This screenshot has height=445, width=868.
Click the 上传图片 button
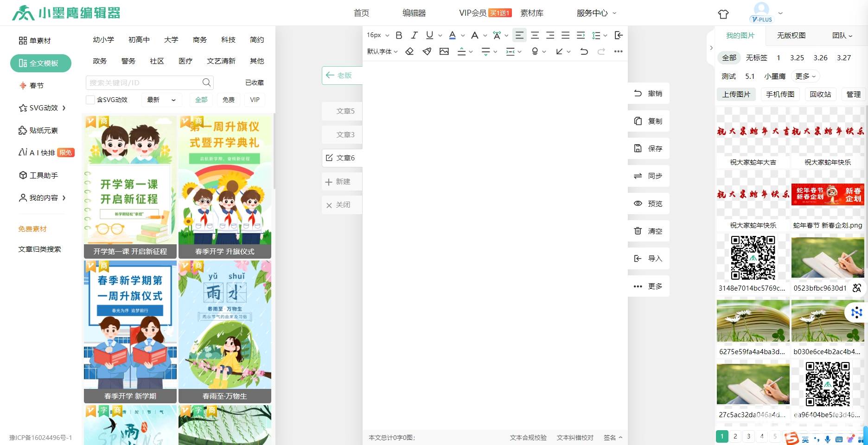click(736, 94)
